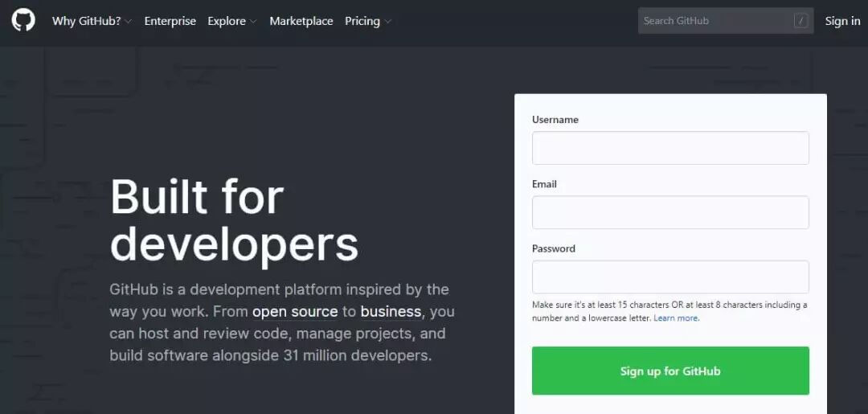Click the text '31 million developers'
868x414 pixels.
356,355
